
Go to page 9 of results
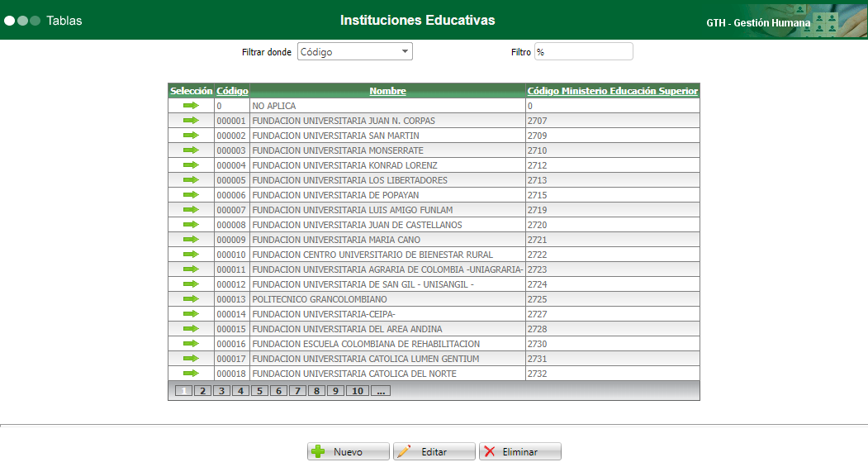click(335, 391)
